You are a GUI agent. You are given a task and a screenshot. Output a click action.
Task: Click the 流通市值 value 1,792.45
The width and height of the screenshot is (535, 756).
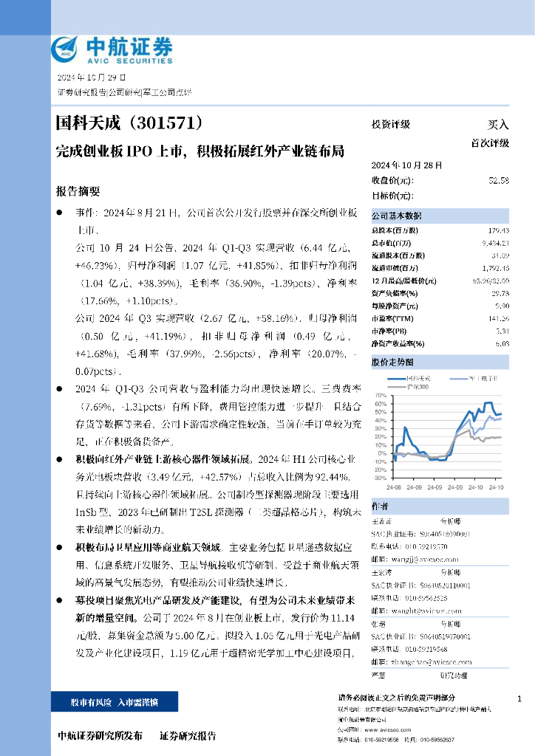coord(495,268)
